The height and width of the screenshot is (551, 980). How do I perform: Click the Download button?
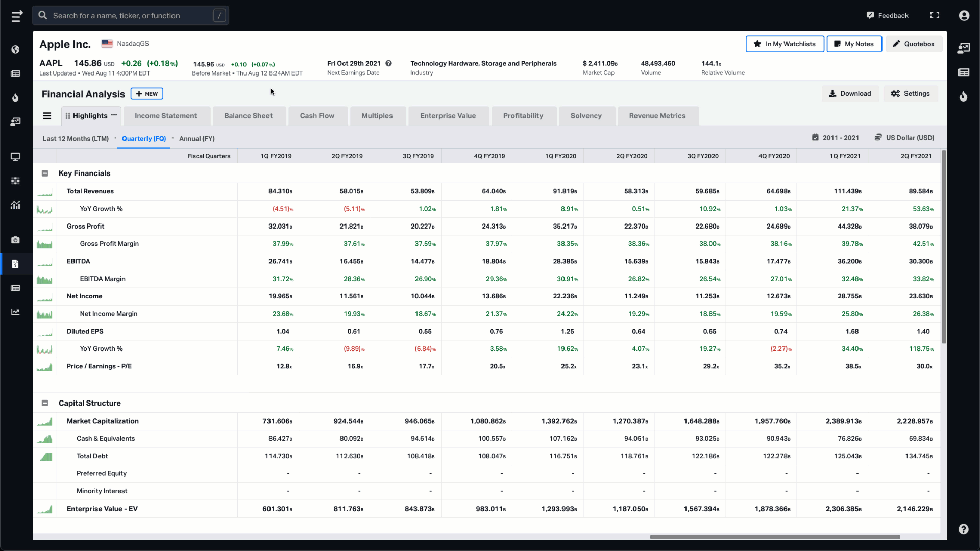click(x=850, y=94)
